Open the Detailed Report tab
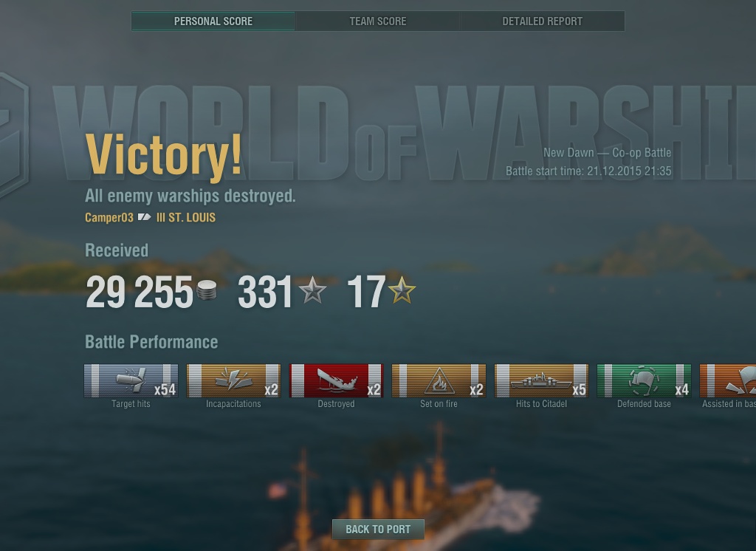Viewport: 756px width, 551px height. click(543, 21)
